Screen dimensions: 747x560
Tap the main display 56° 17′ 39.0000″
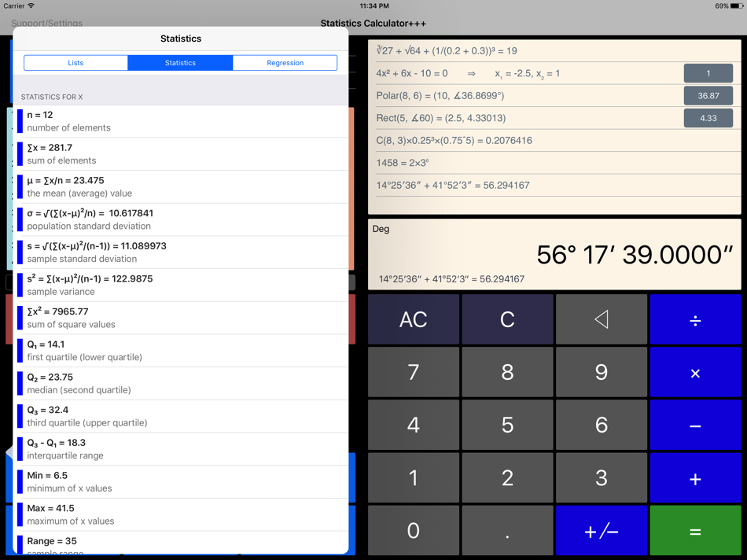coord(634,255)
